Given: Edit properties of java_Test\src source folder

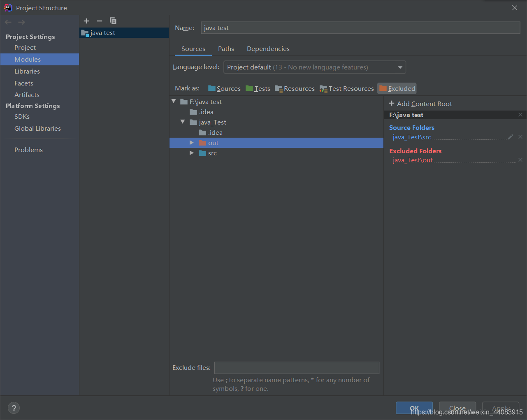Looking at the screenshot, I should (x=511, y=137).
